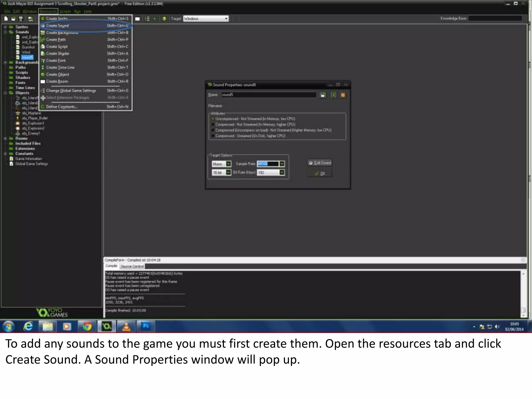Open Windows Explorer from taskbar
The height and width of the screenshot is (399, 532).
pyautogui.click(x=48, y=326)
